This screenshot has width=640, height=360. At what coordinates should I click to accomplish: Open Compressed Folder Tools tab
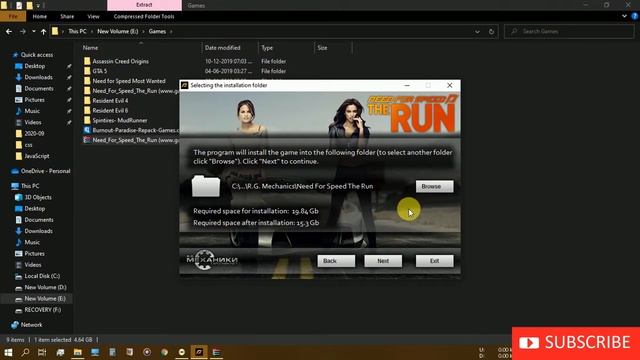point(144,16)
